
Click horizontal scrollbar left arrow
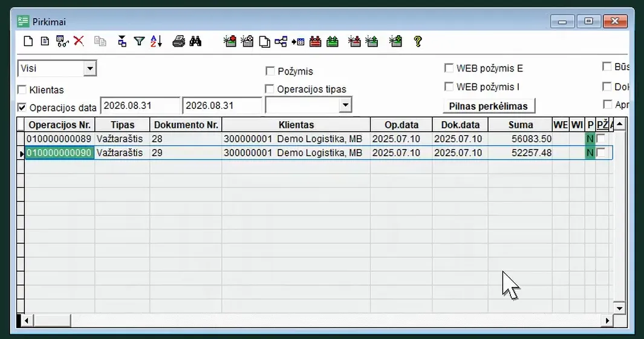(x=26, y=320)
